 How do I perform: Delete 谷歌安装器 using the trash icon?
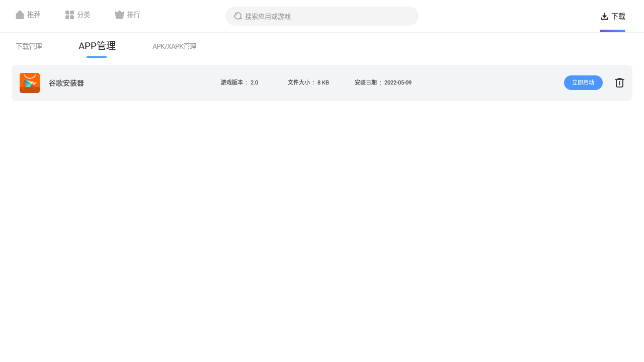[x=619, y=82]
